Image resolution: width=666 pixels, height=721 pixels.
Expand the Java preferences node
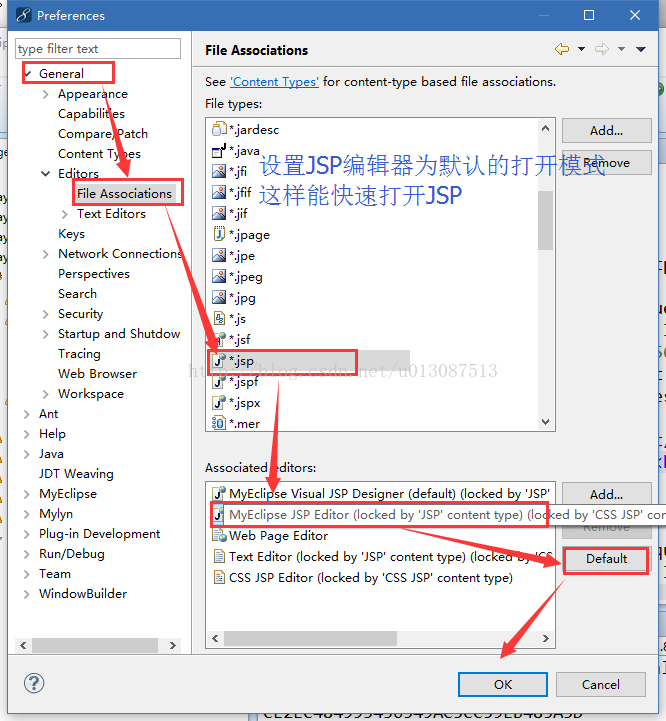click(27, 454)
